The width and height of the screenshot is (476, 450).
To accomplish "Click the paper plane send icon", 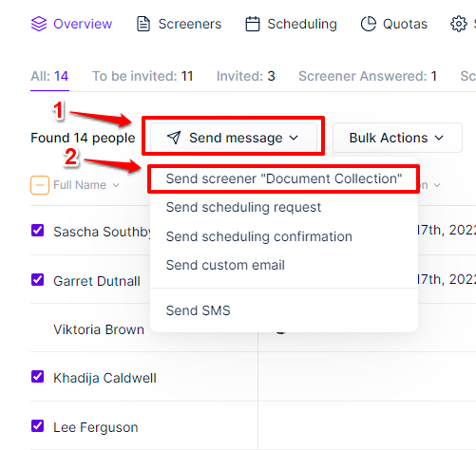I will coord(174,138).
